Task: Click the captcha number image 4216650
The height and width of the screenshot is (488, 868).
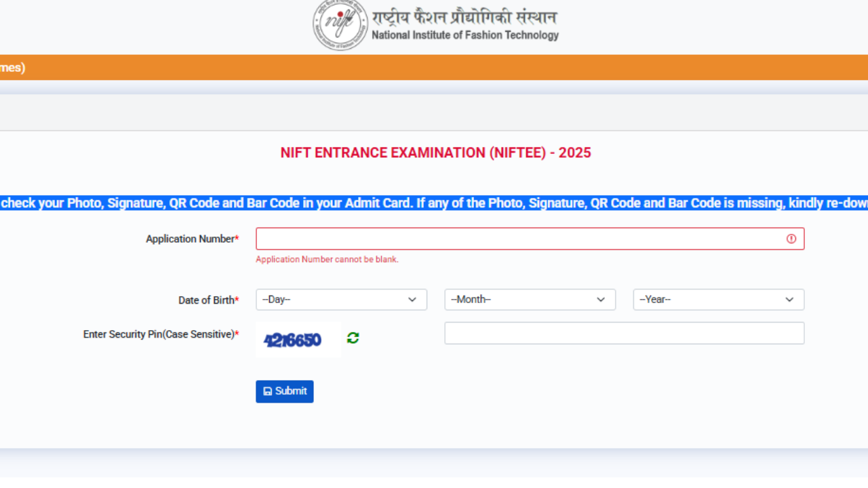Action: pos(292,340)
